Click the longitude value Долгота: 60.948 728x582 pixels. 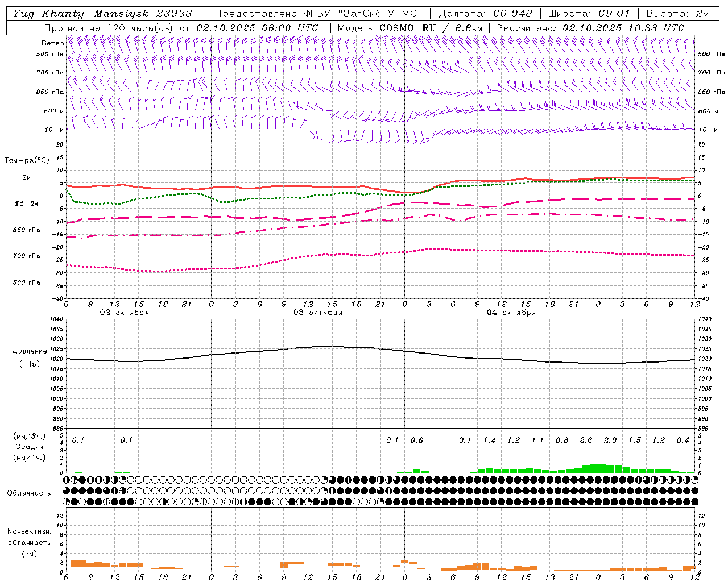pyautogui.click(x=486, y=14)
